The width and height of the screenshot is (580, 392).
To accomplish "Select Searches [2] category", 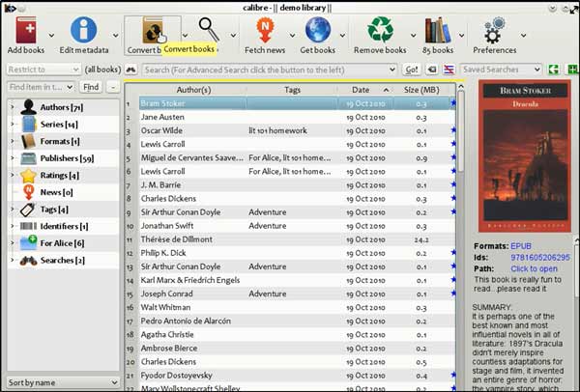I will click(62, 261).
